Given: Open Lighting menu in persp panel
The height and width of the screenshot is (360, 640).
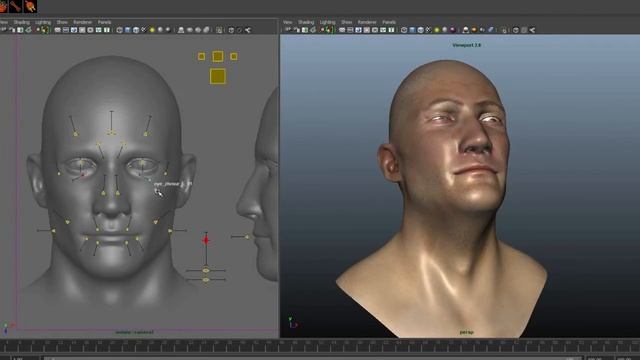Looking at the screenshot, I should pos(327,22).
